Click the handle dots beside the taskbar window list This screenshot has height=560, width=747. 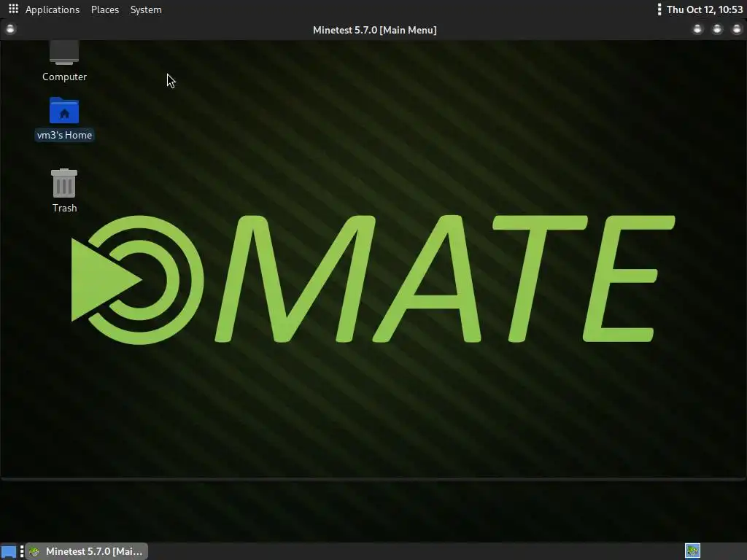(x=22, y=551)
